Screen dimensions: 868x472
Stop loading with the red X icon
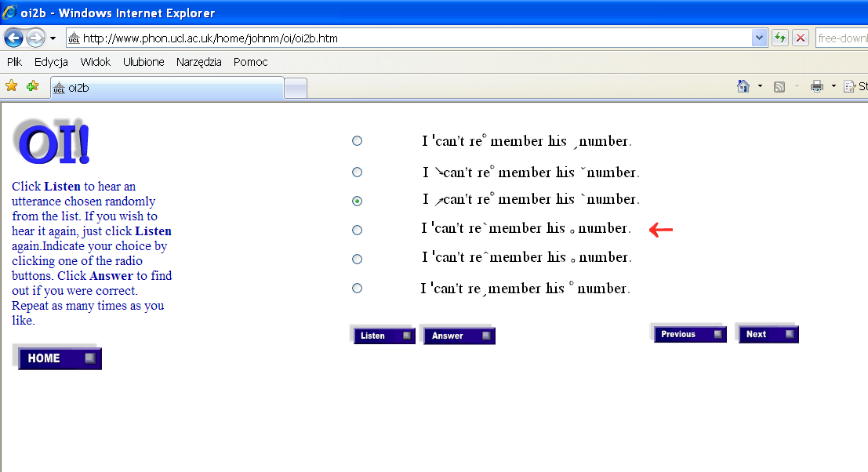801,38
